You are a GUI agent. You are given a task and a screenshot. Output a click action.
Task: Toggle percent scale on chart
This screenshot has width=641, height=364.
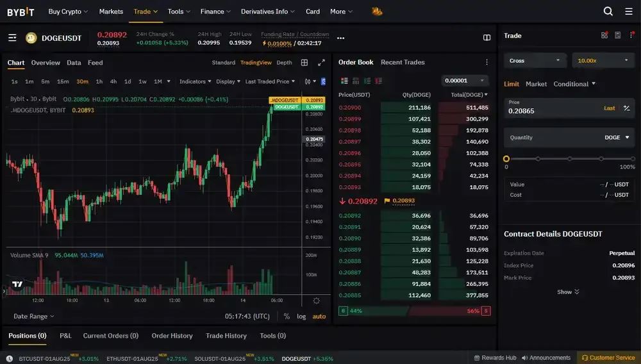click(287, 316)
